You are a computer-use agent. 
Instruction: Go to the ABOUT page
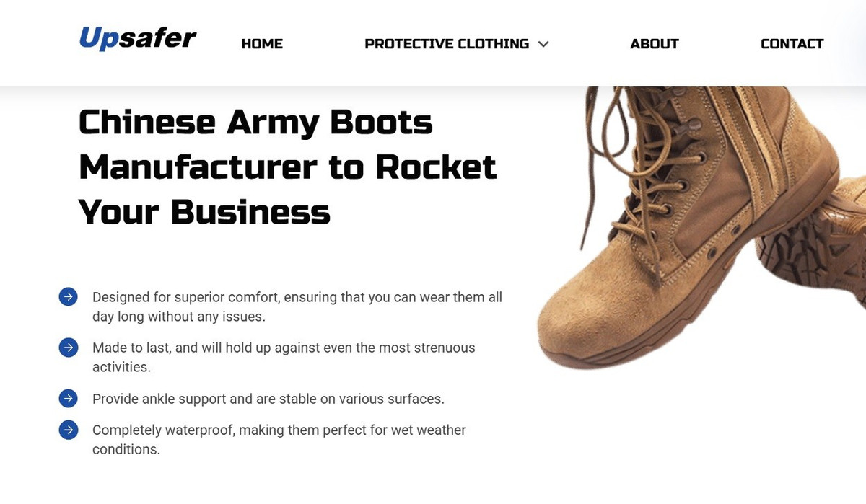tap(655, 44)
